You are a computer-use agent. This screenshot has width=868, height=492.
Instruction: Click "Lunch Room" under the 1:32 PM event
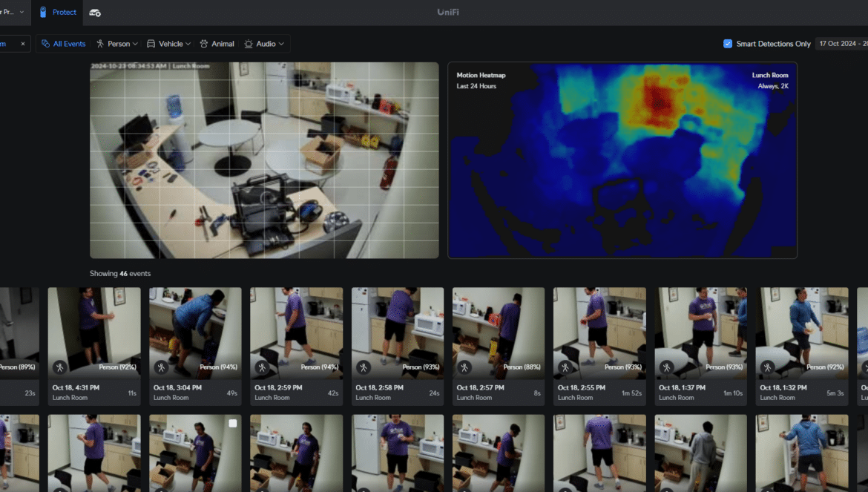pyautogui.click(x=777, y=398)
